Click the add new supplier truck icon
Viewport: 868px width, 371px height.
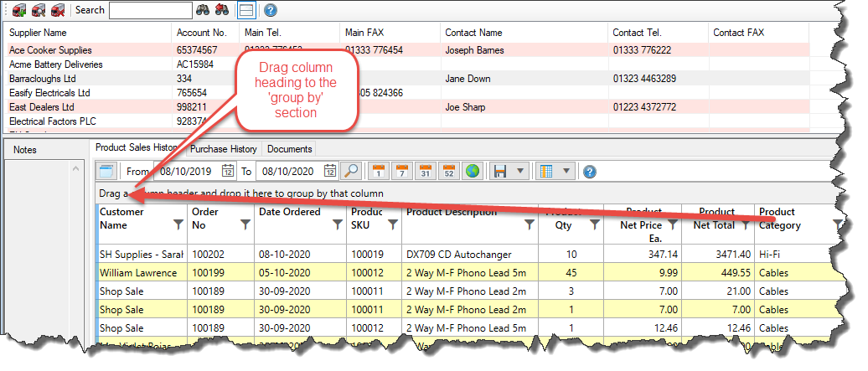coord(20,10)
